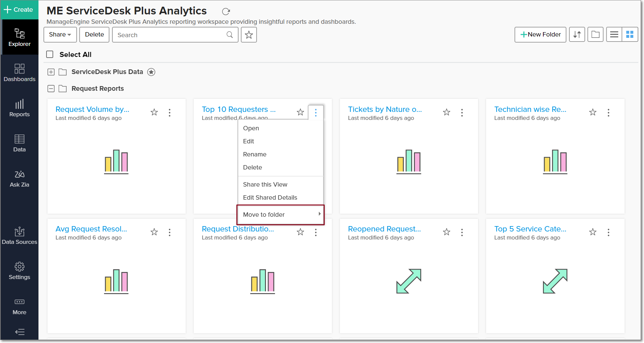644x343 pixels.
Task: Collapse the sidebar navigation panel
Action: [x=20, y=332]
